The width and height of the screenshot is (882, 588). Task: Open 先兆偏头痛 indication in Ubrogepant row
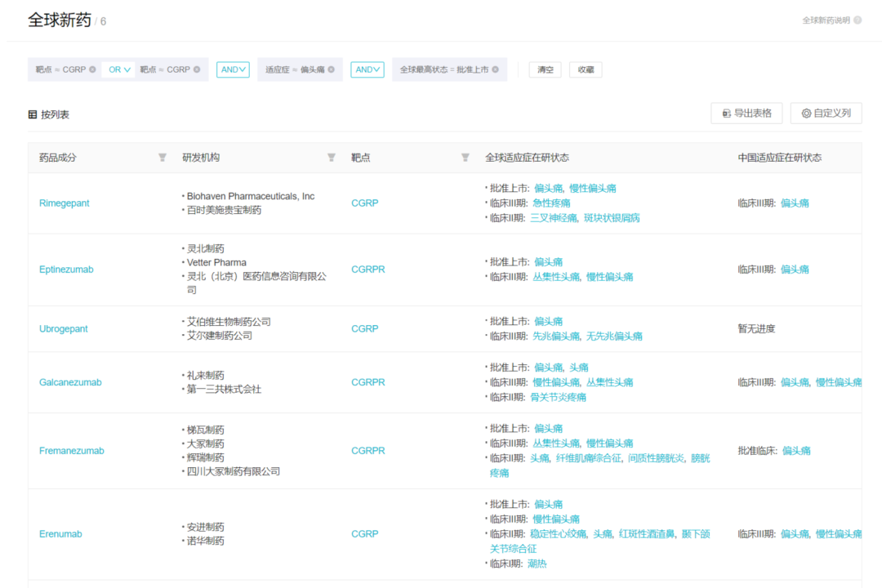click(556, 336)
